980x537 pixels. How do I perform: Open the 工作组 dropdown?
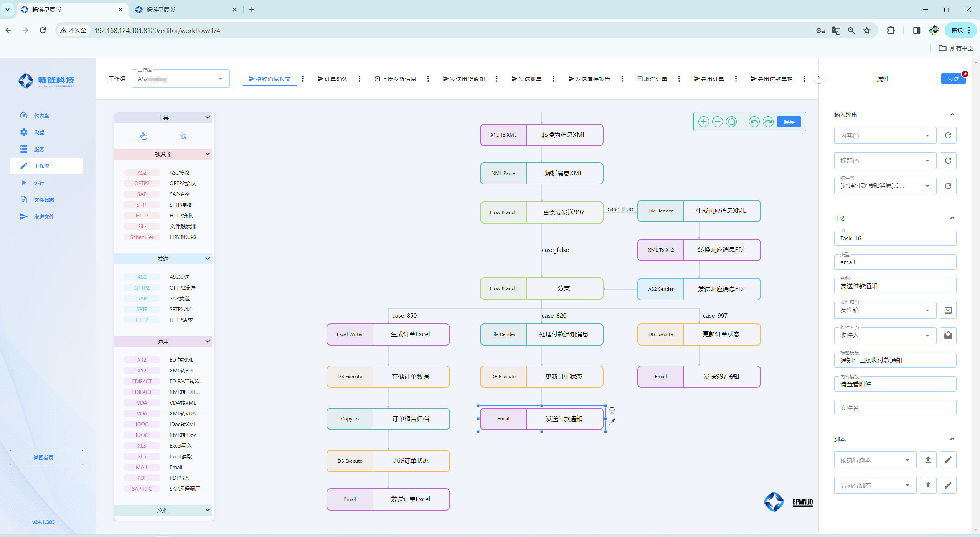click(x=220, y=79)
